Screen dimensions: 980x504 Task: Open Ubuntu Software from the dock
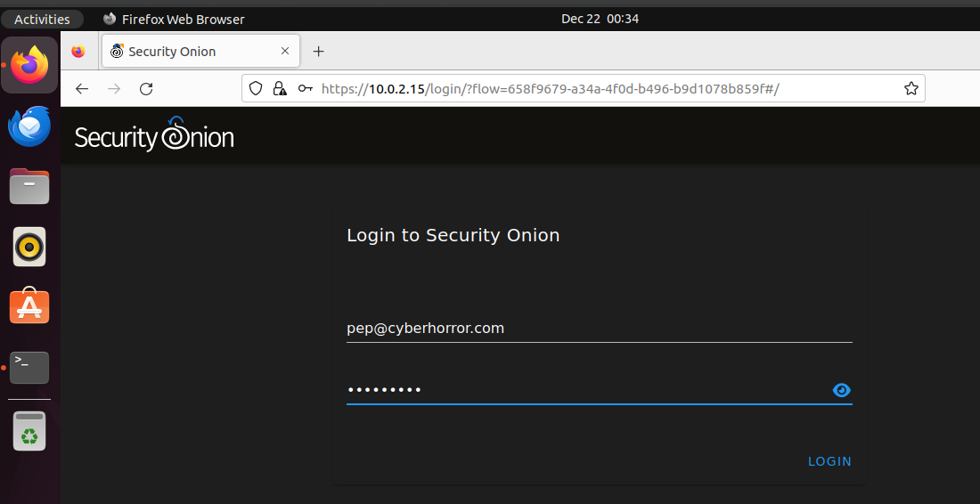(x=29, y=307)
